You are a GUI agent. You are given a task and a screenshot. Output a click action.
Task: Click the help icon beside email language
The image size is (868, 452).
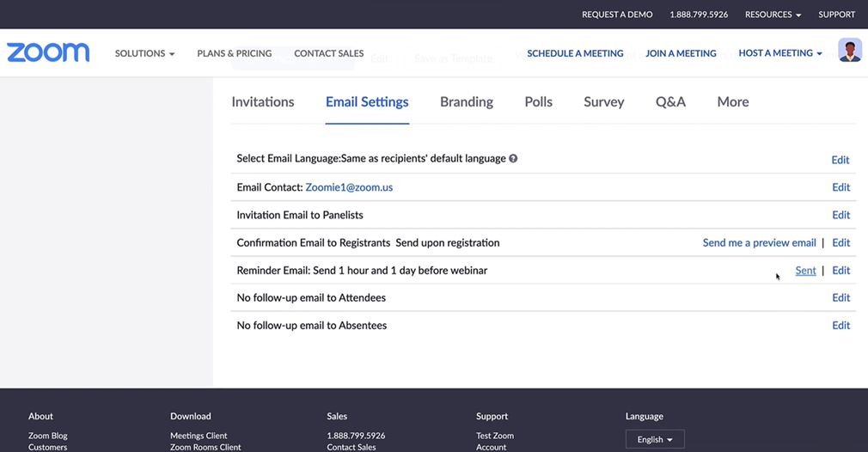513,159
